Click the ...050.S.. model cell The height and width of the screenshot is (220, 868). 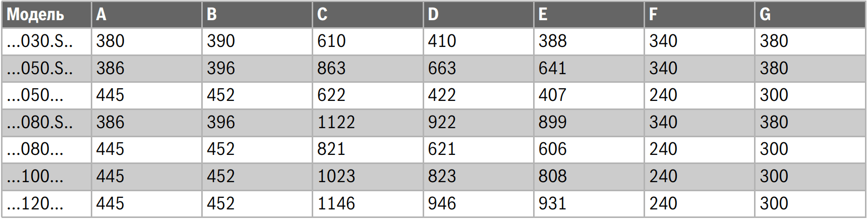pos(40,69)
